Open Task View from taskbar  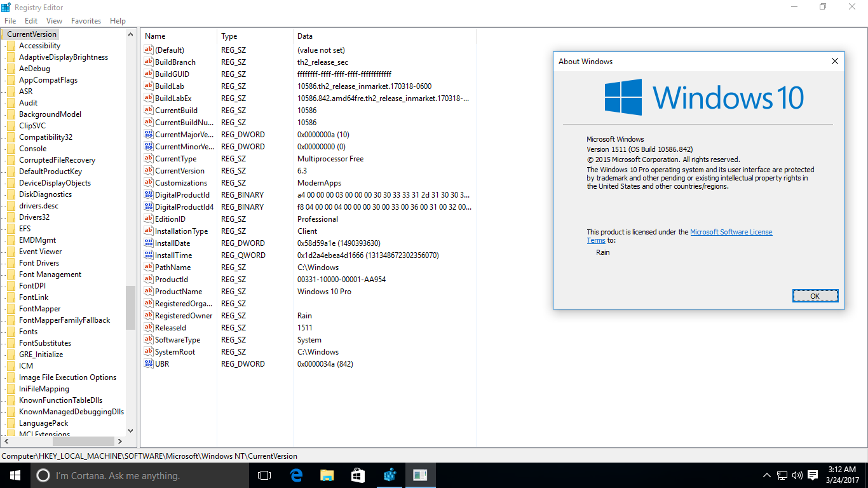point(264,475)
